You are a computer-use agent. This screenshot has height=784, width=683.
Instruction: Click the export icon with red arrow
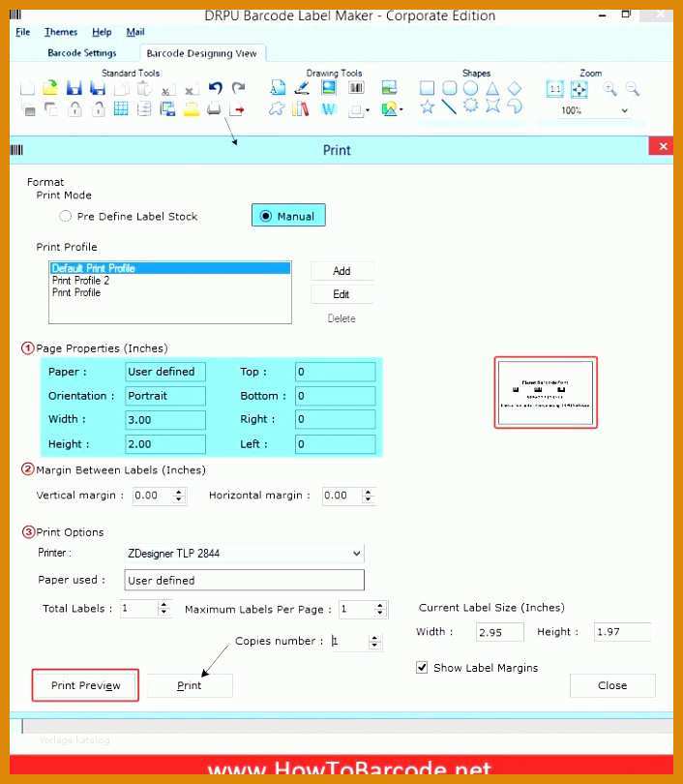pyautogui.click(x=237, y=109)
